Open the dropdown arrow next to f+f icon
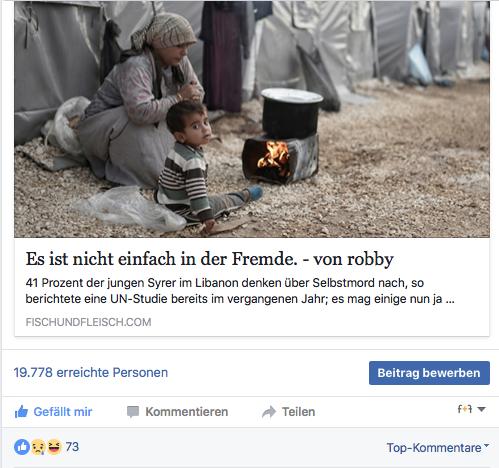 click(481, 409)
